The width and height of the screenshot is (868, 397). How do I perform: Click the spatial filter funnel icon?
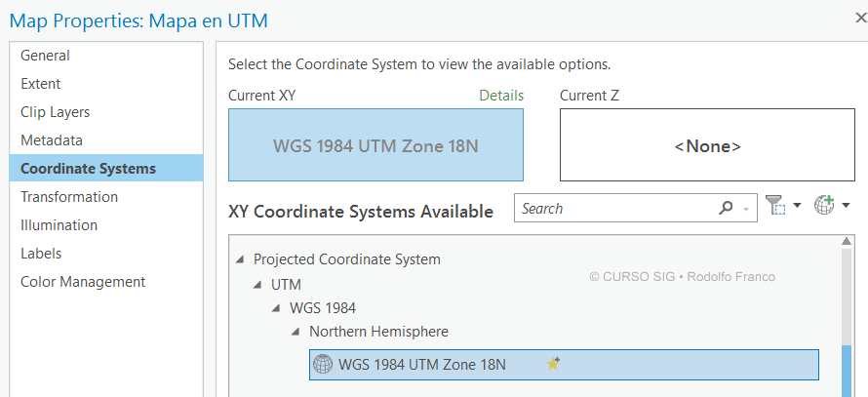tap(775, 206)
